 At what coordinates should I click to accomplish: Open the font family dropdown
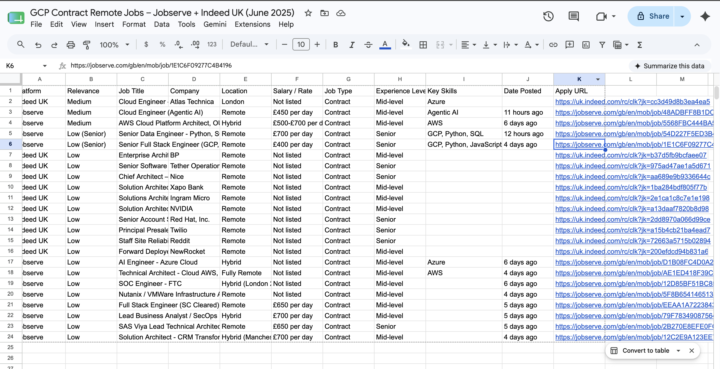(x=249, y=45)
